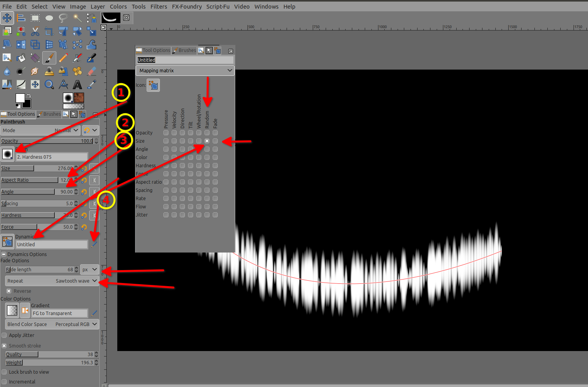Screen dimensions: 588x387
Task: Switch to Tool Options tab in dynamics panel
Action: coord(153,50)
